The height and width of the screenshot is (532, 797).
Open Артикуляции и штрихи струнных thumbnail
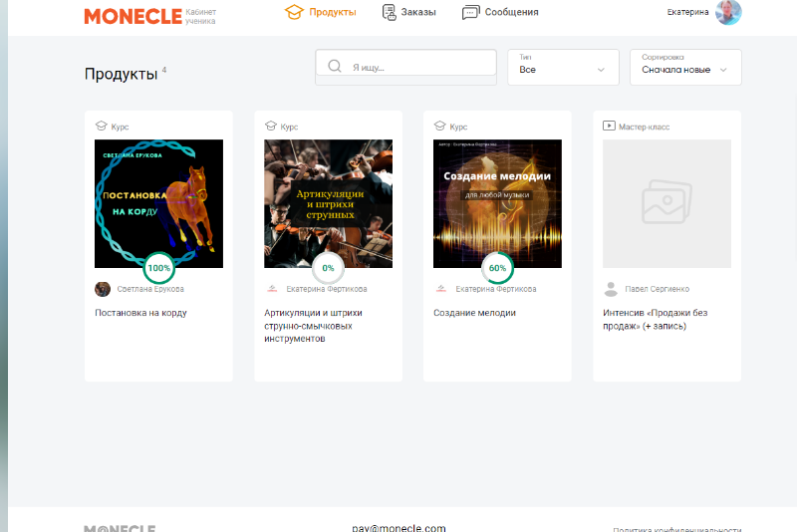point(328,203)
